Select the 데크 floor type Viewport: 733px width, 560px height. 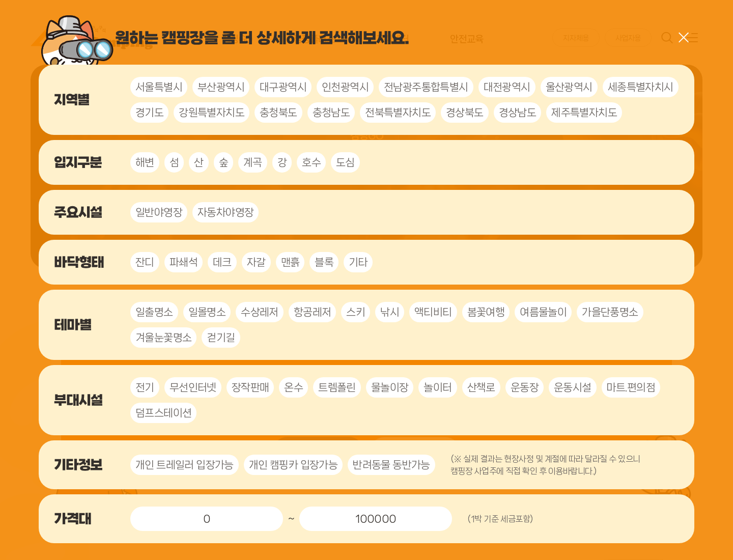point(222,262)
